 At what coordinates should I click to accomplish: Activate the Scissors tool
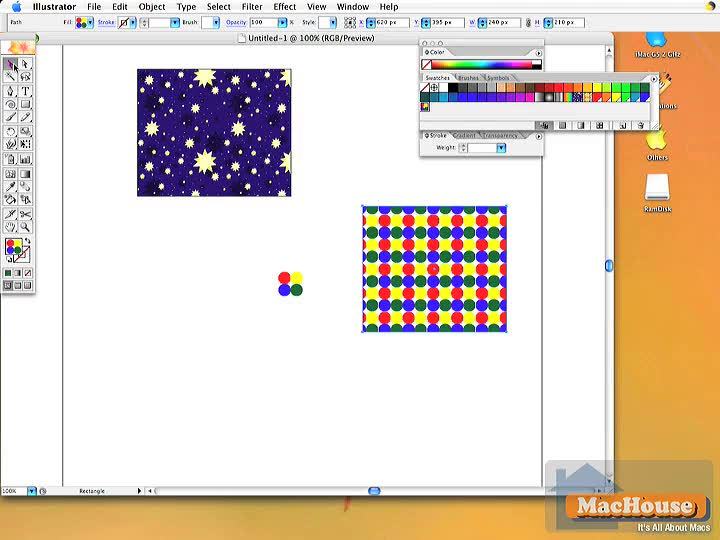[x=25, y=214]
